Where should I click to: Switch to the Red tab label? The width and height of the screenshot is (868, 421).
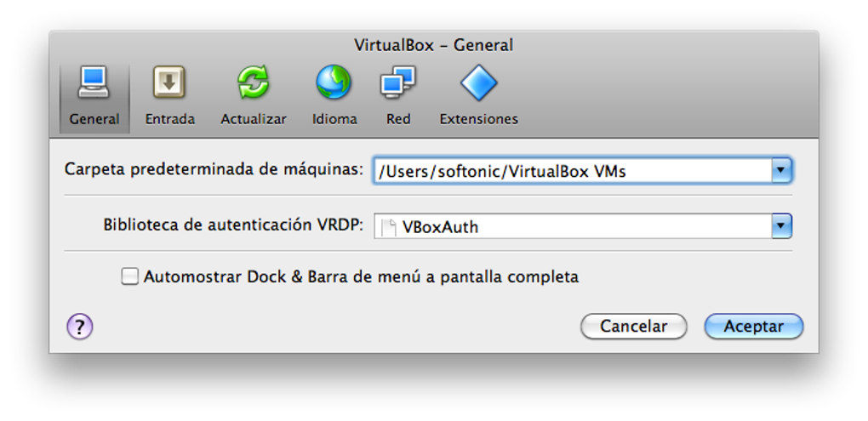[397, 119]
